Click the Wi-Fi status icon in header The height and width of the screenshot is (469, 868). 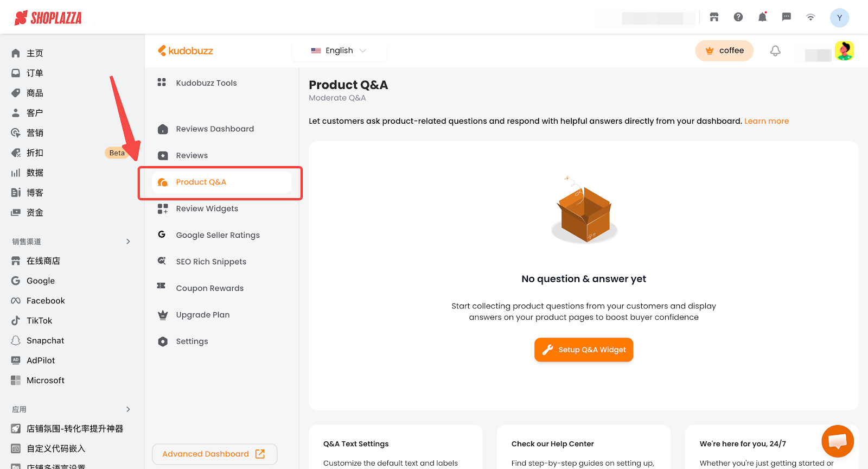click(x=810, y=17)
